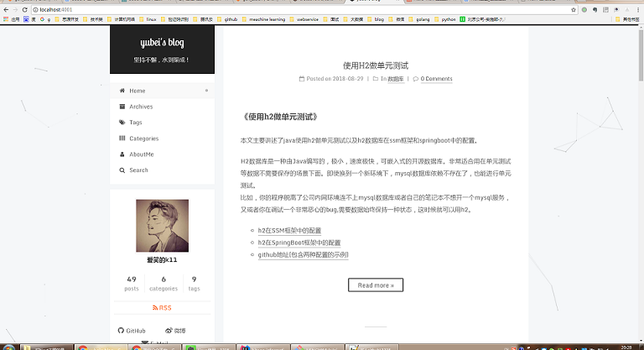Open the post title 使用H2做单元测试
This screenshot has width=644, height=350.
[x=376, y=65]
